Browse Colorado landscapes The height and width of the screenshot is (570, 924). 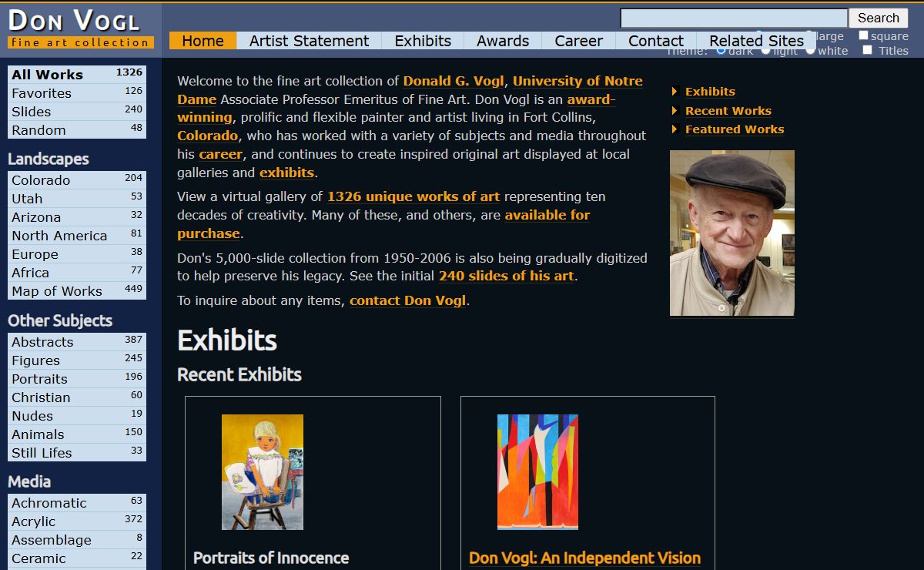tap(77, 180)
